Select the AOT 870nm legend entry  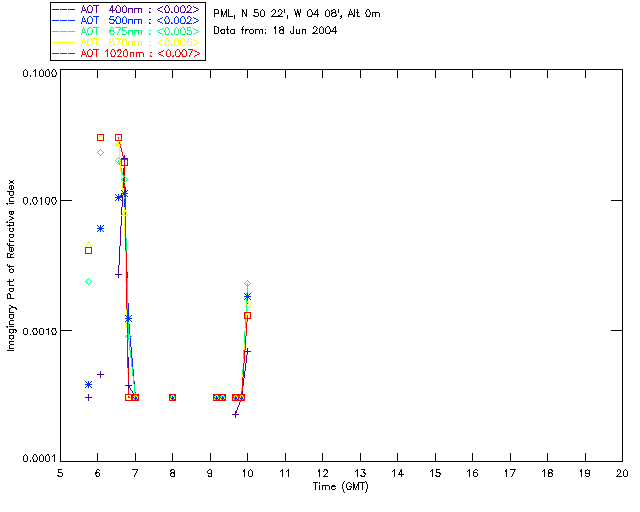(127, 42)
